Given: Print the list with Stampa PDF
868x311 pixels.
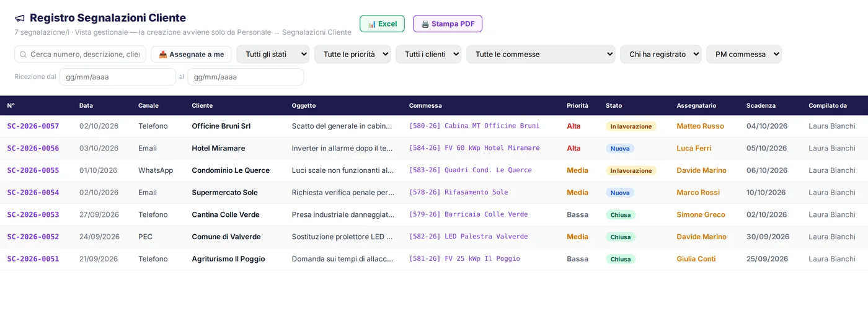Looking at the screenshot, I should [448, 24].
